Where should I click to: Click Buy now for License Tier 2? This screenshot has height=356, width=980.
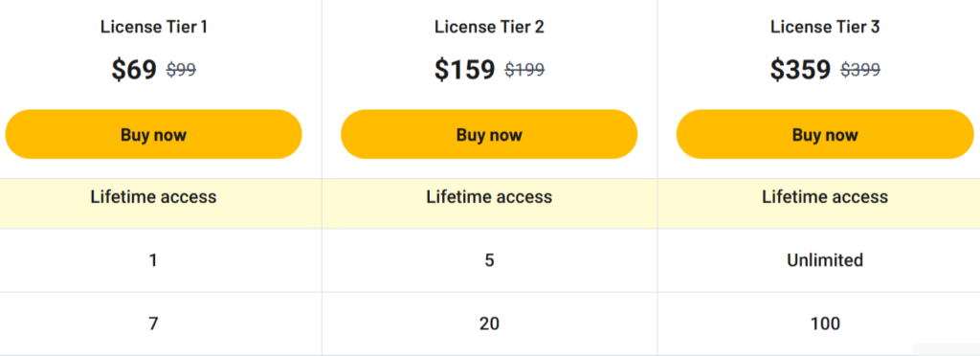[x=489, y=134]
